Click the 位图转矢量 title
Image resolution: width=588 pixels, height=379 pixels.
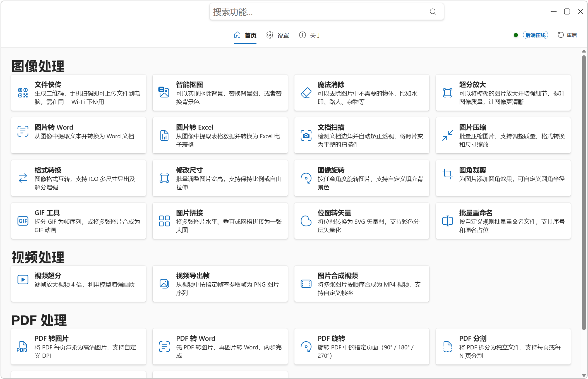point(334,213)
